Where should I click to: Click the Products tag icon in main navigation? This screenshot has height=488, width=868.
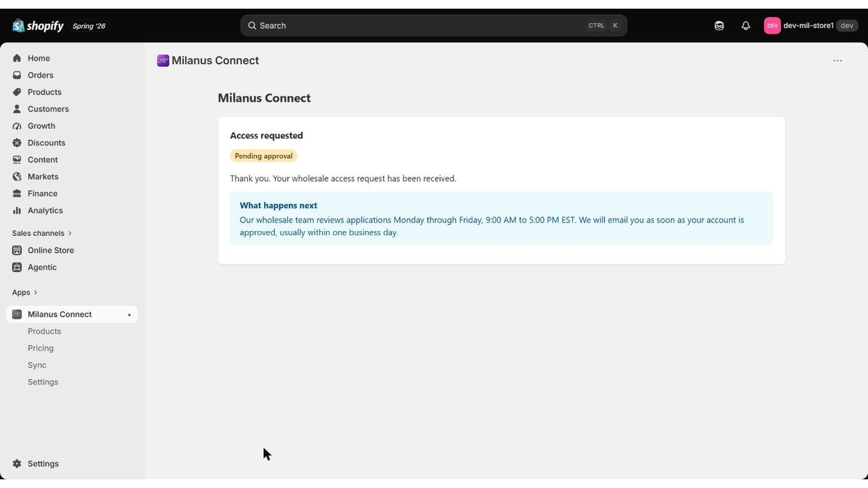(x=17, y=92)
